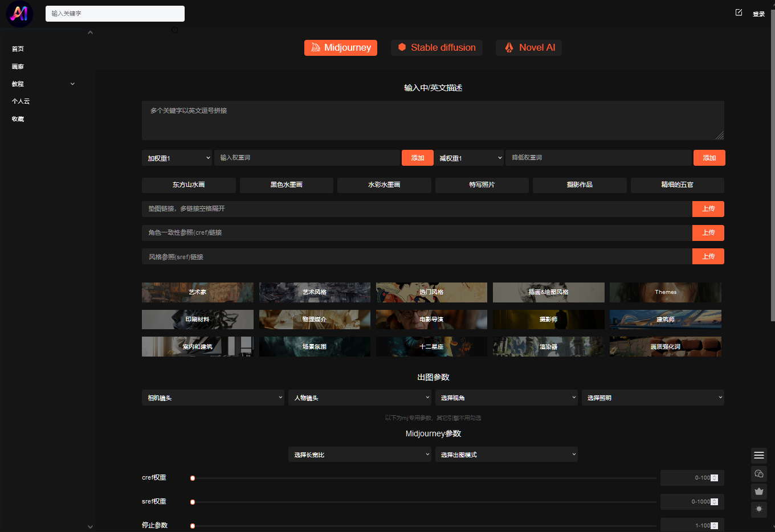The height and width of the screenshot is (532, 775).
Task: Open 画廊 in the left sidebar
Action: [18, 67]
